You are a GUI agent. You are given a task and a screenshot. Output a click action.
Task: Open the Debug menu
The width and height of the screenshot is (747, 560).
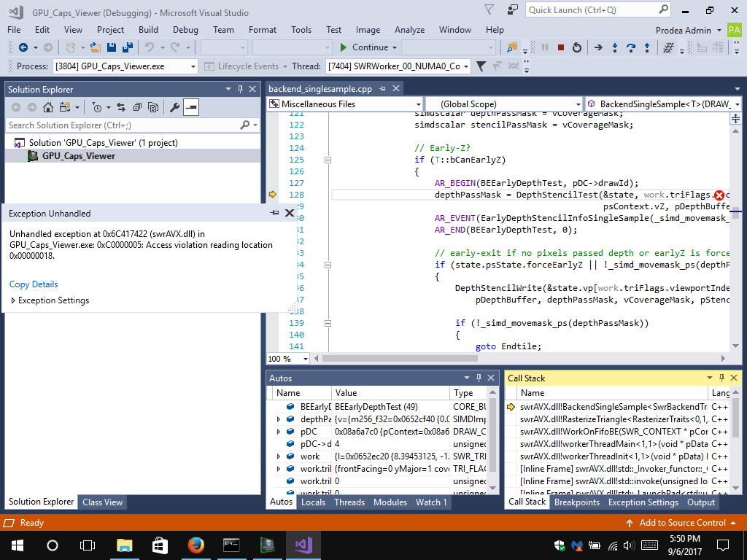point(185,30)
